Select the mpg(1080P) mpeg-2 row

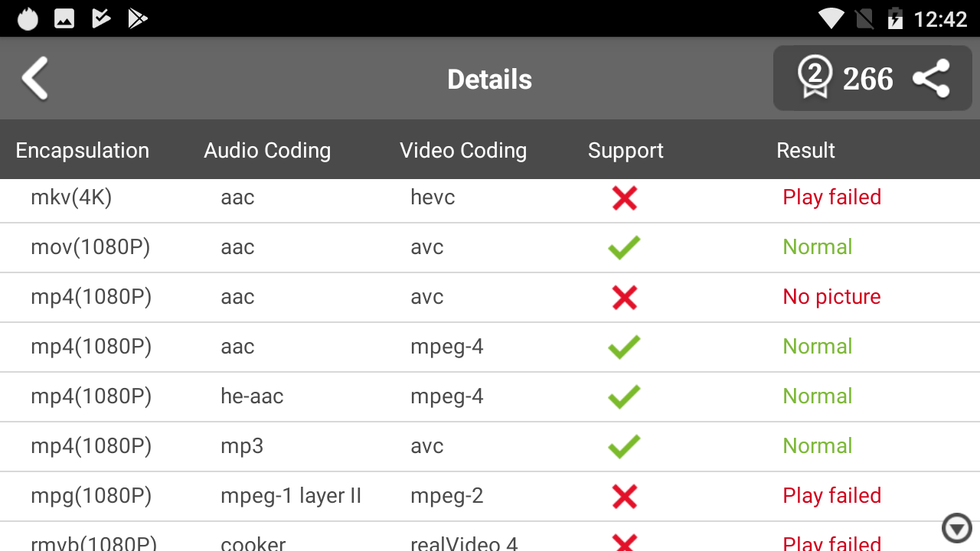click(x=446, y=496)
